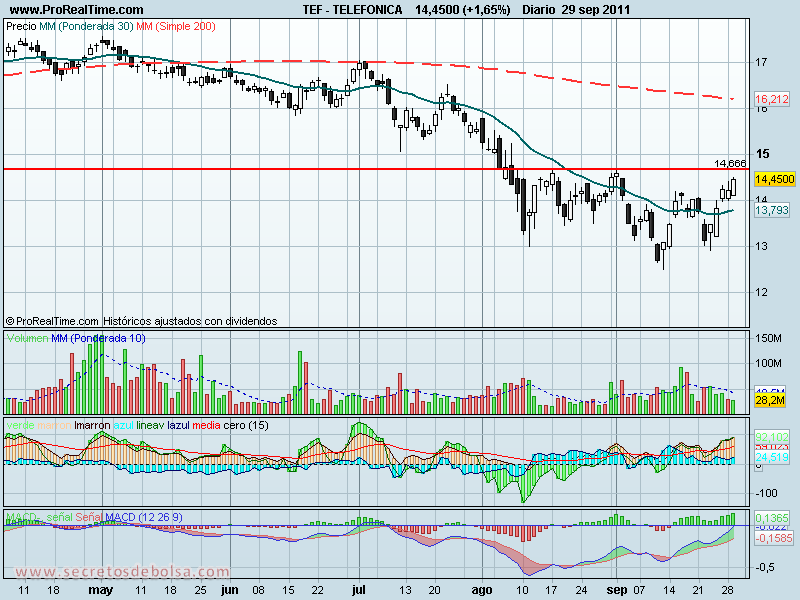Click the 24 date label before sep

click(x=581, y=590)
